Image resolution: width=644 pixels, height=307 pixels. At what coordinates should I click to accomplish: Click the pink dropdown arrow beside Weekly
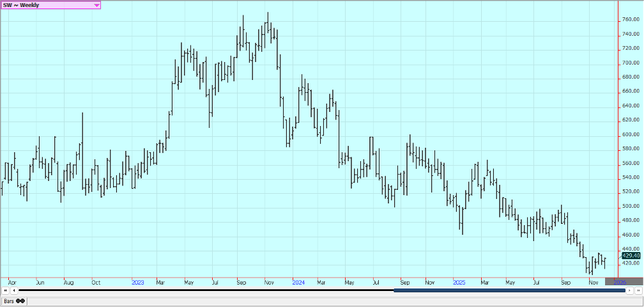click(x=96, y=5)
